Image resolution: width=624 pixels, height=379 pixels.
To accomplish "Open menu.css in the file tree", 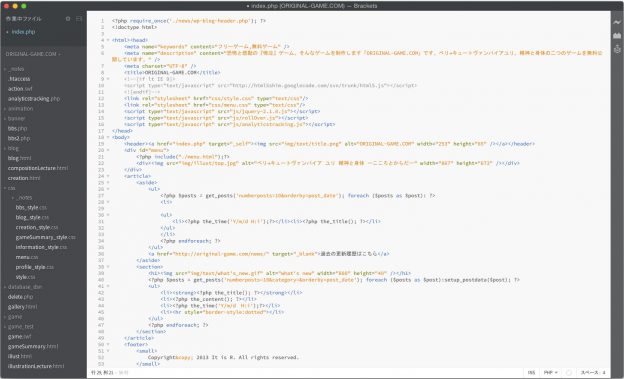I will (x=27, y=257).
